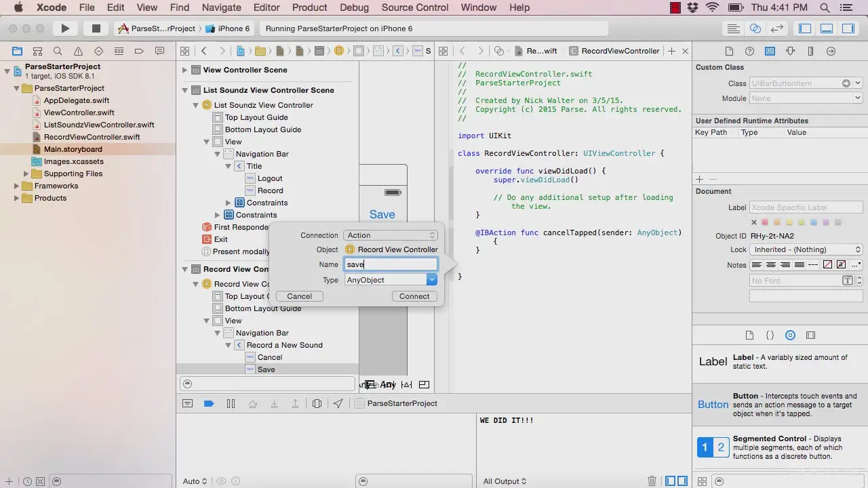Switch to the Version editor
This screenshot has height=488, width=868.
pyautogui.click(x=777, y=28)
